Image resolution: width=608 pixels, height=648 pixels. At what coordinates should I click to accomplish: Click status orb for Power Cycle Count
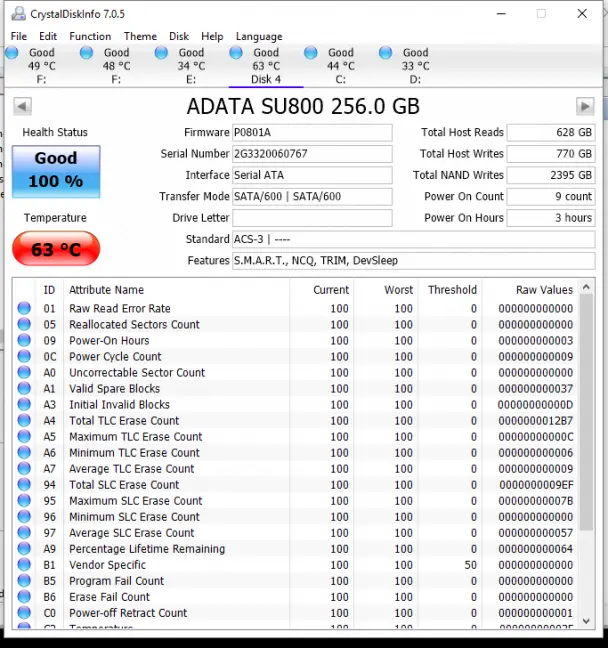pyautogui.click(x=24, y=356)
